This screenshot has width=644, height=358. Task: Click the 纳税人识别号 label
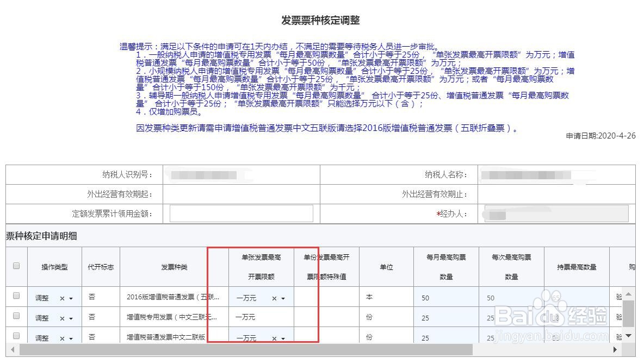(127, 175)
